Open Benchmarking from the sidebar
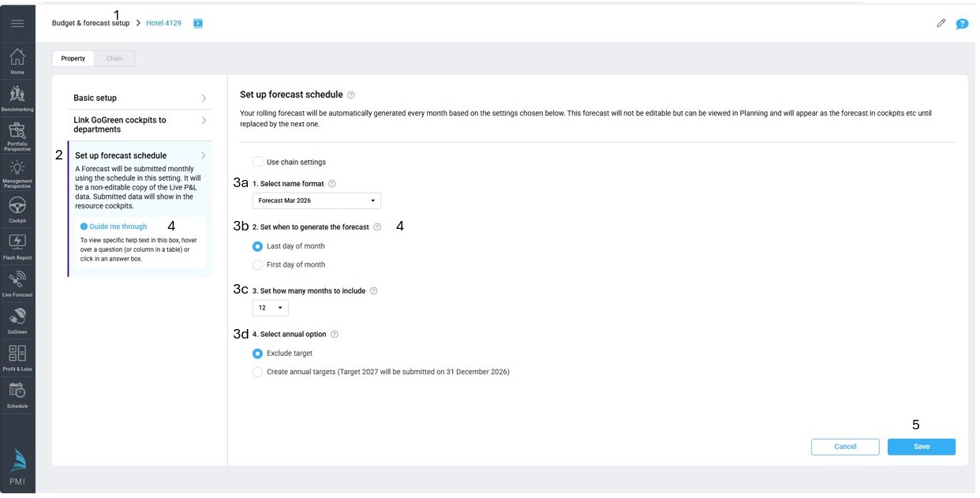Image resolution: width=980 pixels, height=498 pixels. (17, 96)
